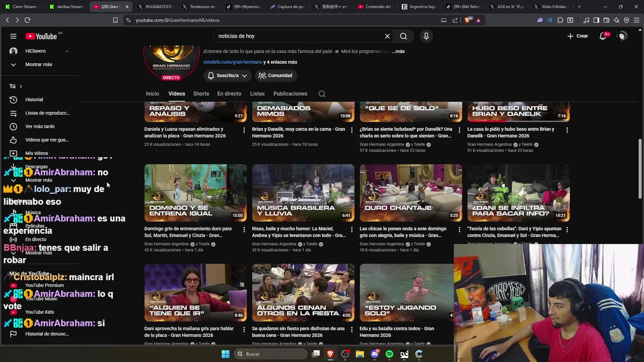644x362 pixels.
Task: Open options for Hubo beso video
Action: pyautogui.click(x=567, y=130)
